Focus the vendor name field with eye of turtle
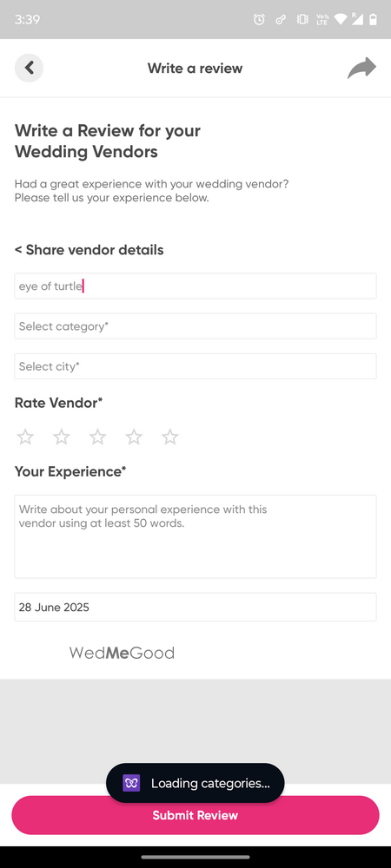 (x=195, y=286)
